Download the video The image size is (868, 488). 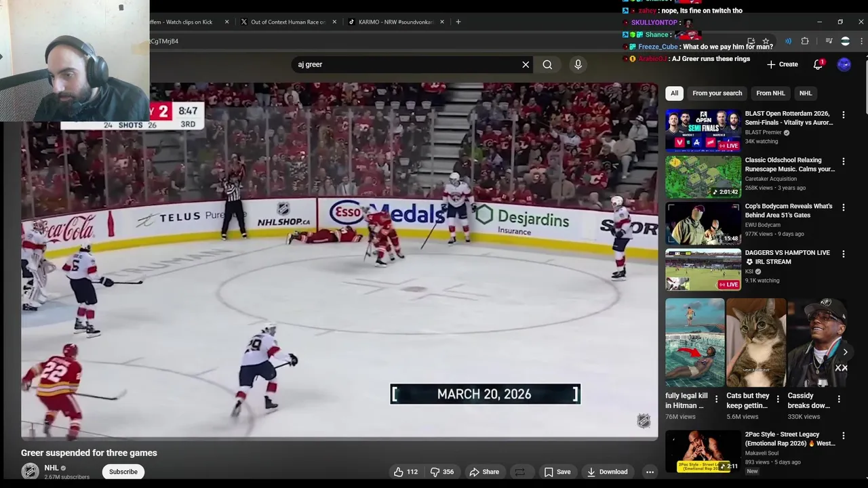[x=608, y=472]
